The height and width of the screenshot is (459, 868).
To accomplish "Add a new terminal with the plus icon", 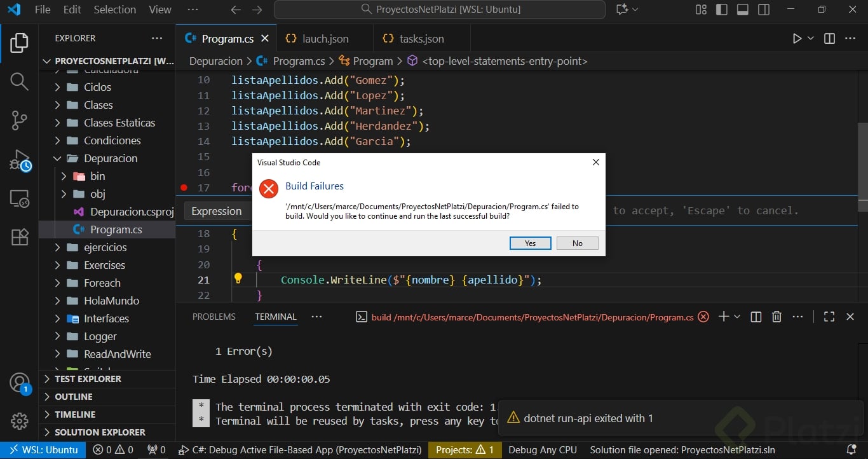I will [x=723, y=317].
